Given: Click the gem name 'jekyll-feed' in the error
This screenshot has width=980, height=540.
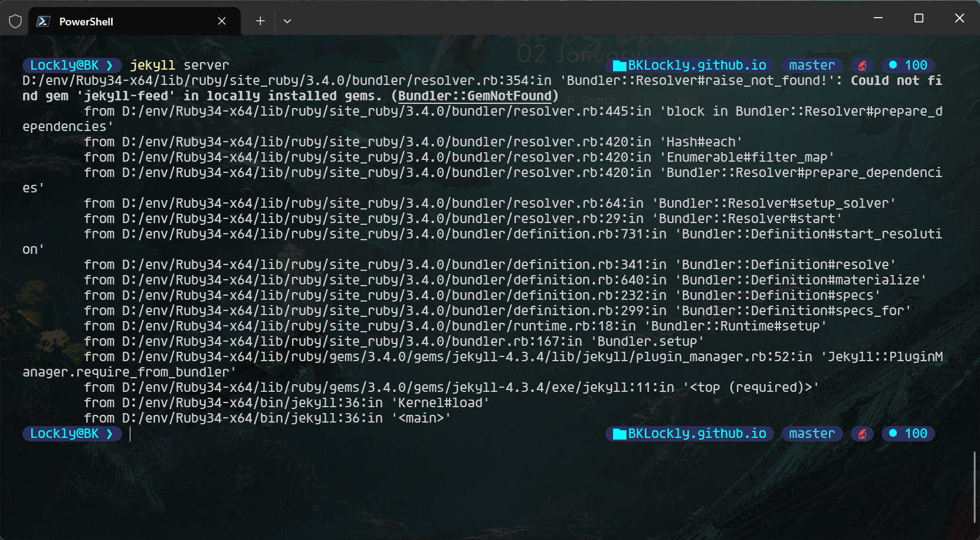Looking at the screenshot, I should click(x=126, y=96).
